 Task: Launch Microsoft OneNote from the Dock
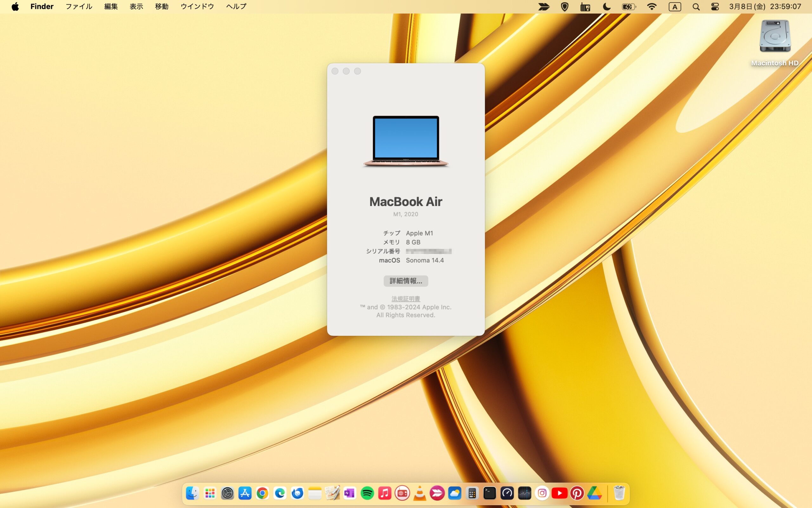(350, 493)
